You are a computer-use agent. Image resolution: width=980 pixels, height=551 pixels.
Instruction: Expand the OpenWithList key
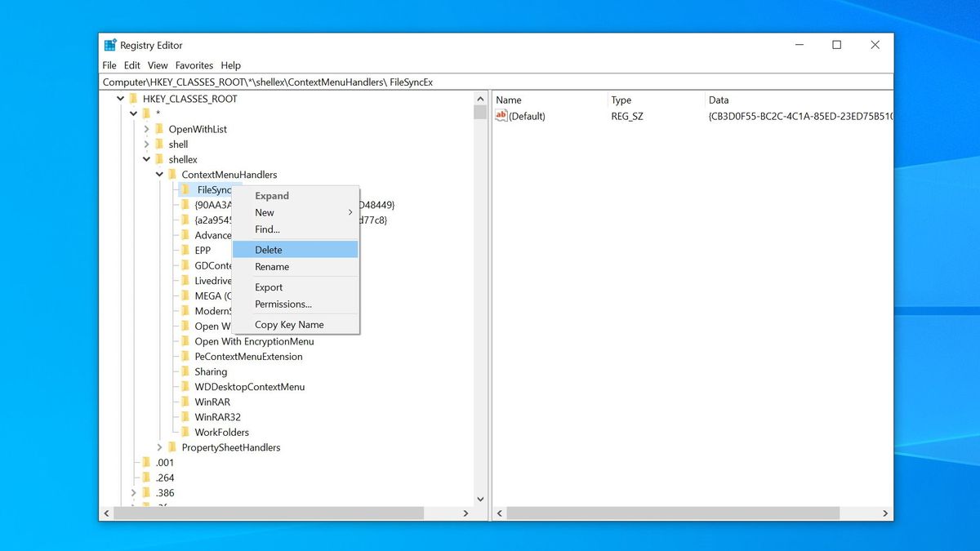pyautogui.click(x=147, y=129)
